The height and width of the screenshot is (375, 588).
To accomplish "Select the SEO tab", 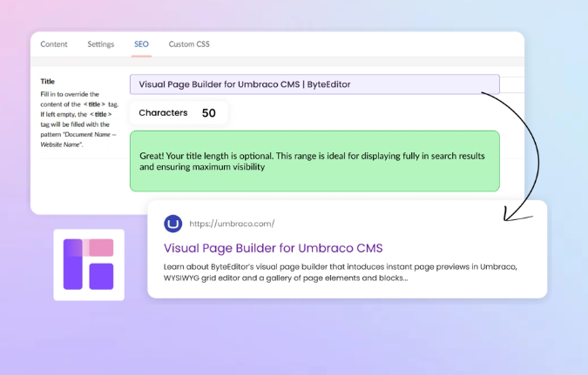I will tap(141, 44).
